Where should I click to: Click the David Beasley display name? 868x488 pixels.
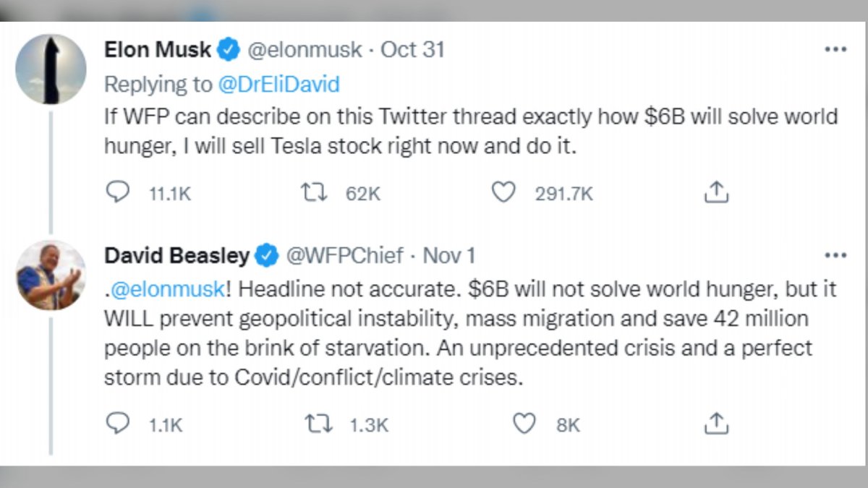[177, 255]
